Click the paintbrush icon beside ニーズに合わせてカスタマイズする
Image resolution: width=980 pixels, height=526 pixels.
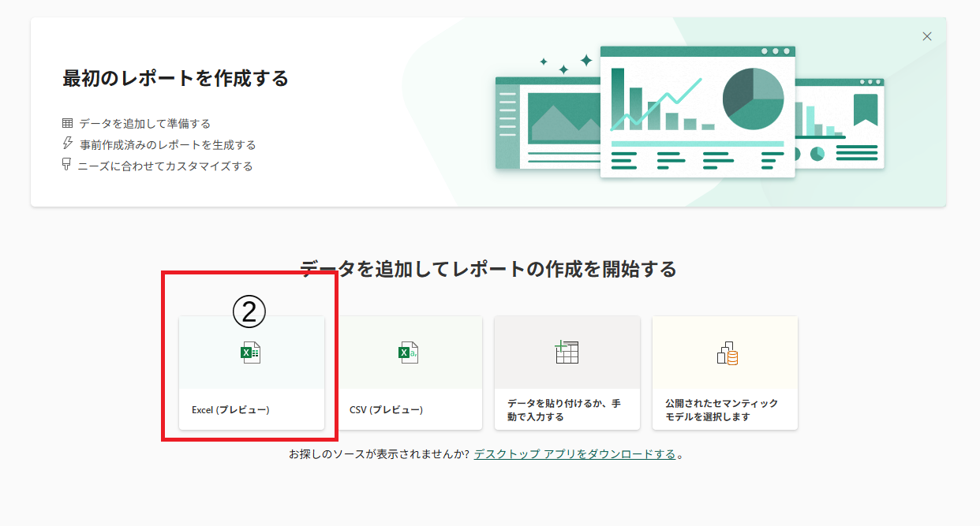point(67,165)
